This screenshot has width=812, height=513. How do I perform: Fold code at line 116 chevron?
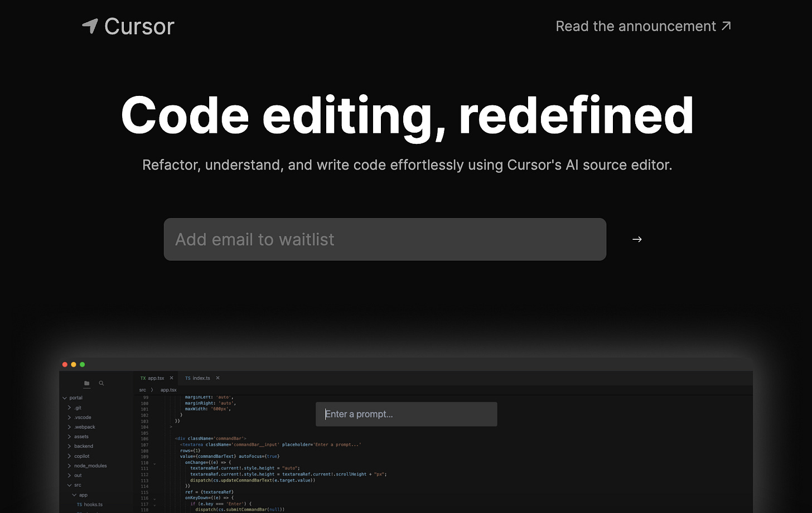click(x=154, y=499)
